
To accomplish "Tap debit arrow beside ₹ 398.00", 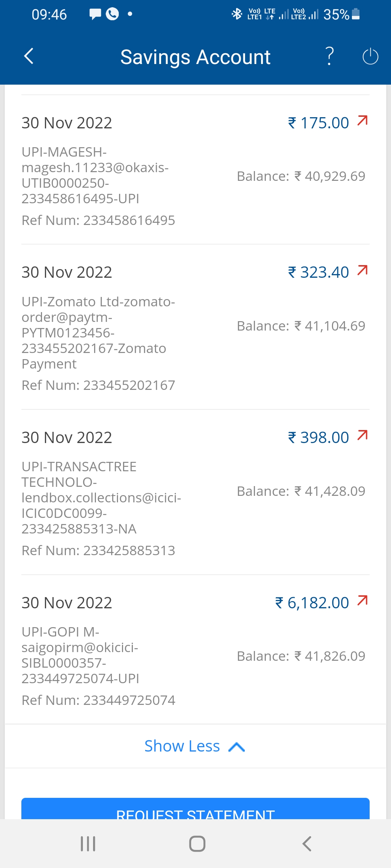I will [362, 435].
